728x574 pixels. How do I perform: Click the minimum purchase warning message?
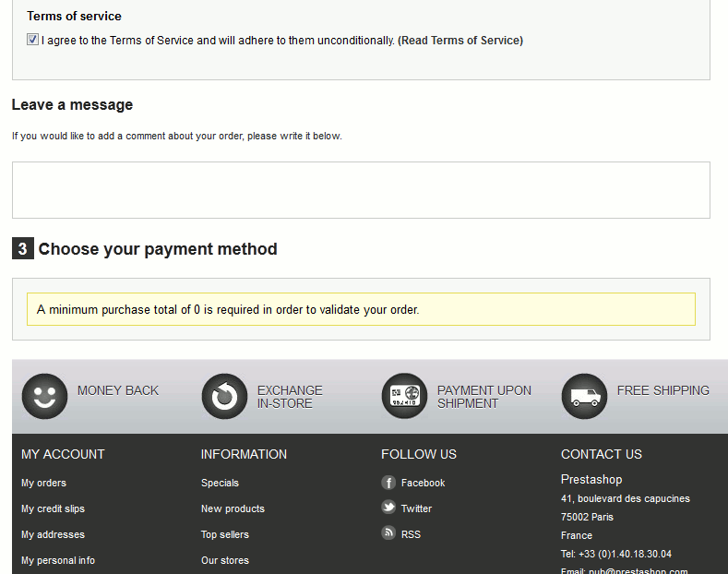click(x=361, y=310)
